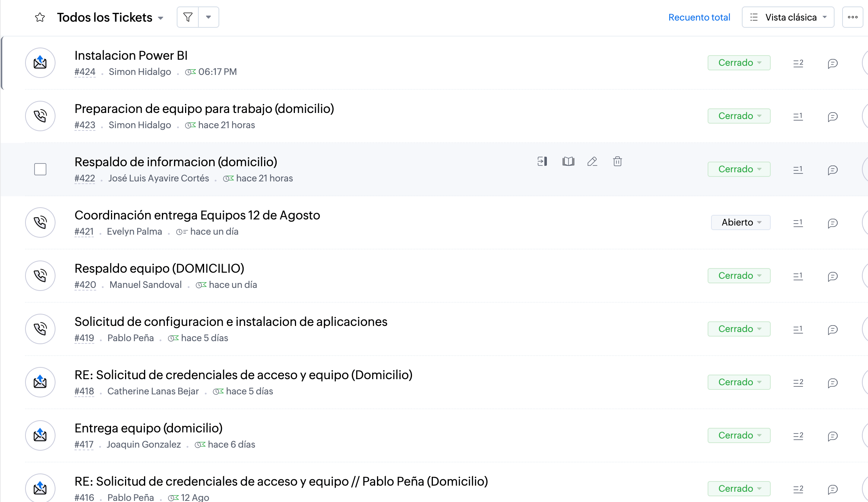This screenshot has height=502, width=868.
Task: Click the favorite star next to Todos los Tickets
Action: coord(40,17)
